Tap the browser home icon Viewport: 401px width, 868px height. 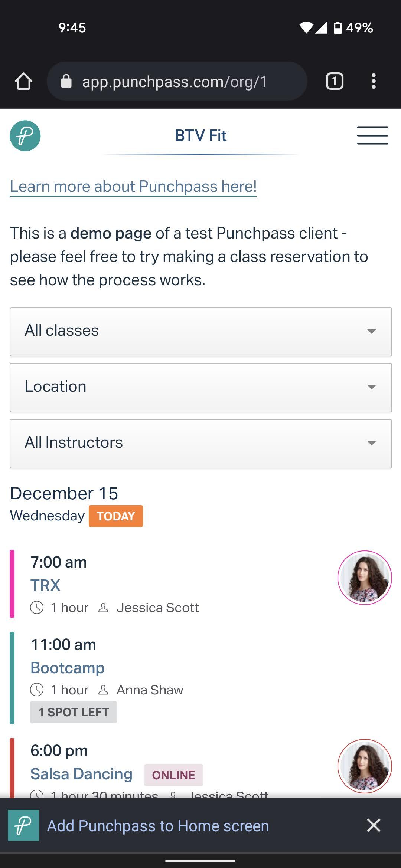point(23,81)
